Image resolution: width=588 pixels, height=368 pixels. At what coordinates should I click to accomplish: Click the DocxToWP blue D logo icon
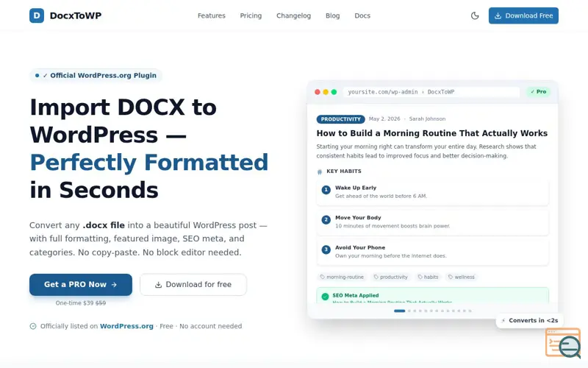pyautogui.click(x=37, y=15)
